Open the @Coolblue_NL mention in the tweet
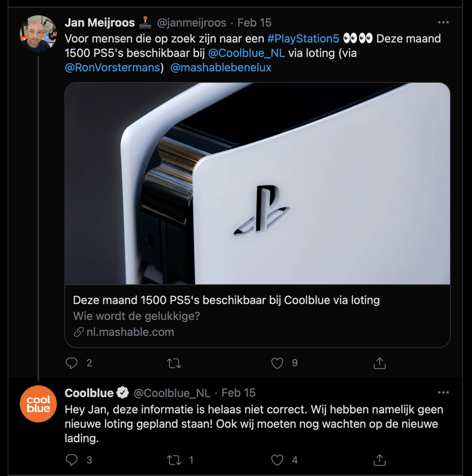472x476 pixels. [x=247, y=53]
